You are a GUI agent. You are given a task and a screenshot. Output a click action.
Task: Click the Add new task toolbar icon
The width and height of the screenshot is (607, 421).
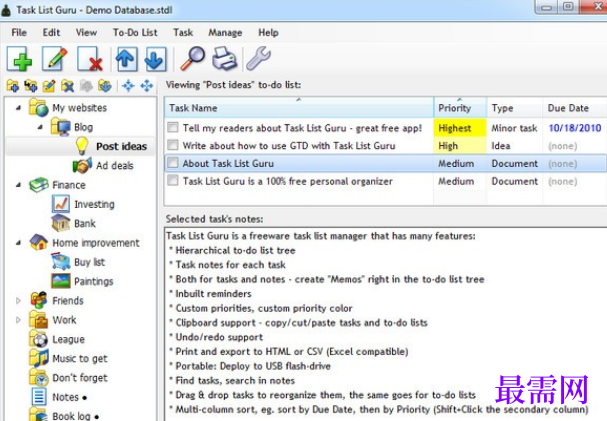(x=19, y=59)
